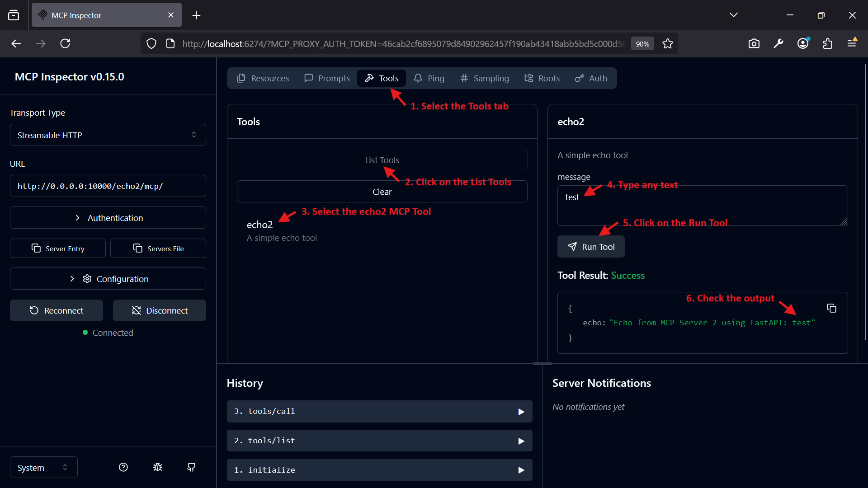Click the copy tool result icon
868x488 pixels.
(831, 308)
